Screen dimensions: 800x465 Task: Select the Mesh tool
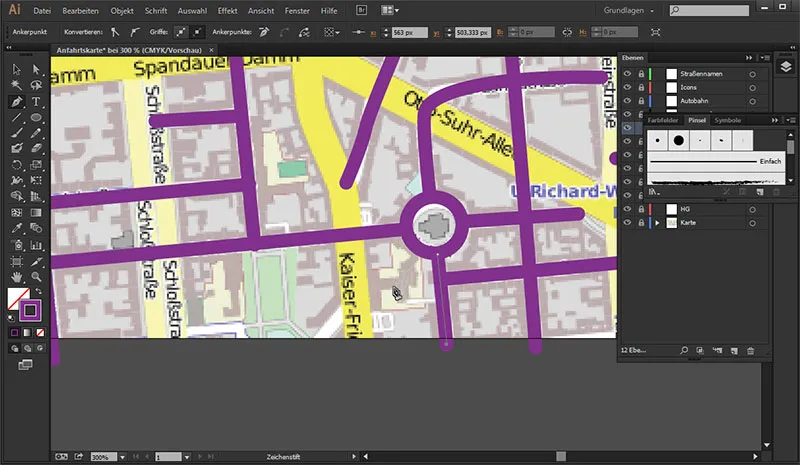click(16, 213)
